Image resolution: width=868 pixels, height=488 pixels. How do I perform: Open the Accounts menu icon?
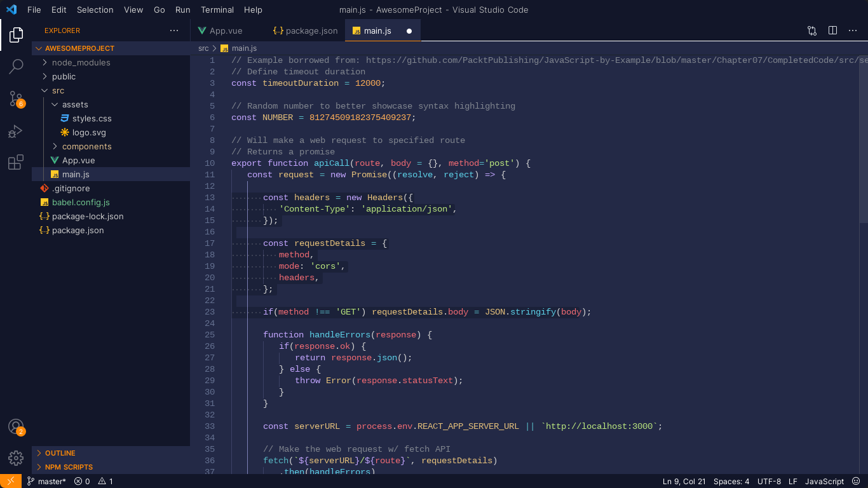coord(16,427)
